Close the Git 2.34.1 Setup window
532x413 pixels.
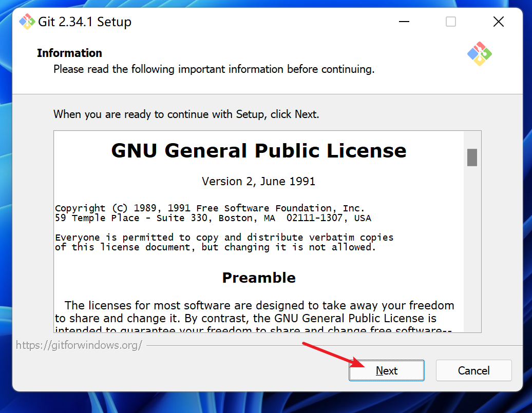tap(499, 22)
